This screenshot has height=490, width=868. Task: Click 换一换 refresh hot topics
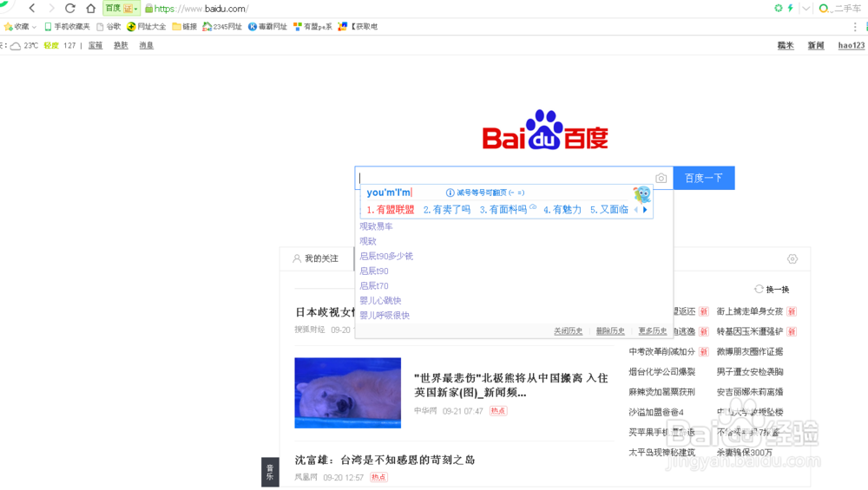(x=772, y=290)
